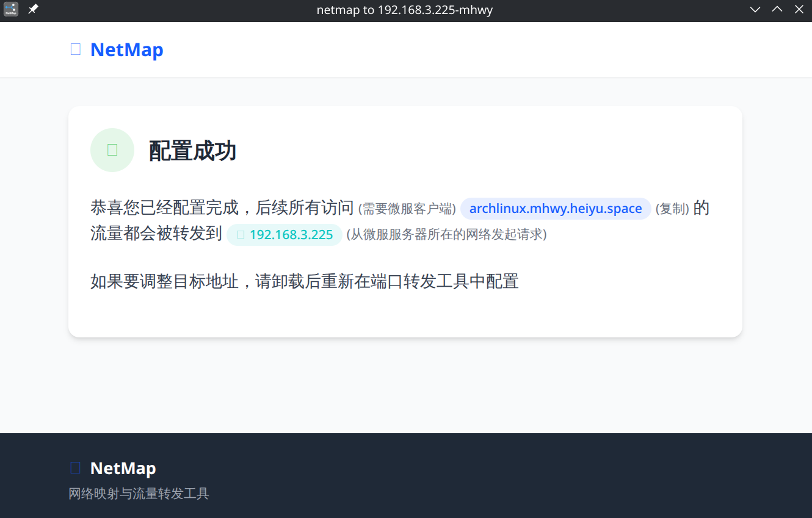Click the (从微服服务器所在的网络发起请求) note
The image size is (812, 518).
pos(446,234)
